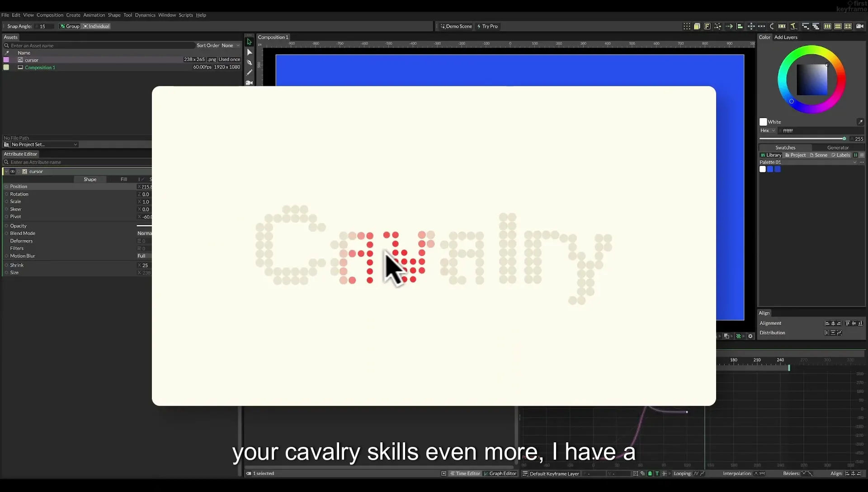868x492 pixels.
Task: Open viewport settings gear icon
Action: tap(750, 336)
